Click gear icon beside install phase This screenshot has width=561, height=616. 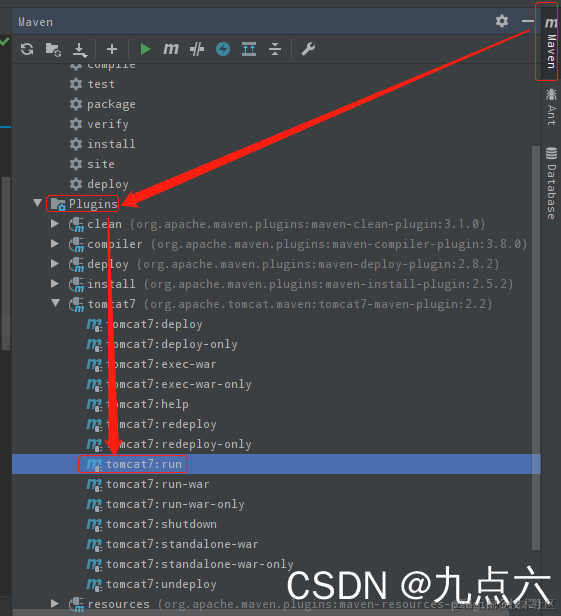pyautogui.click(x=76, y=144)
